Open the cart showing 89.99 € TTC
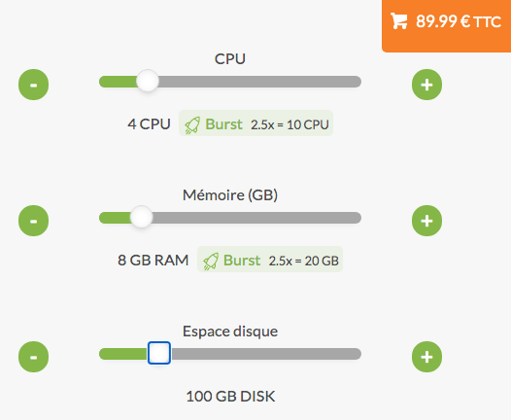Viewport: 511px width, 420px height. 447,25
